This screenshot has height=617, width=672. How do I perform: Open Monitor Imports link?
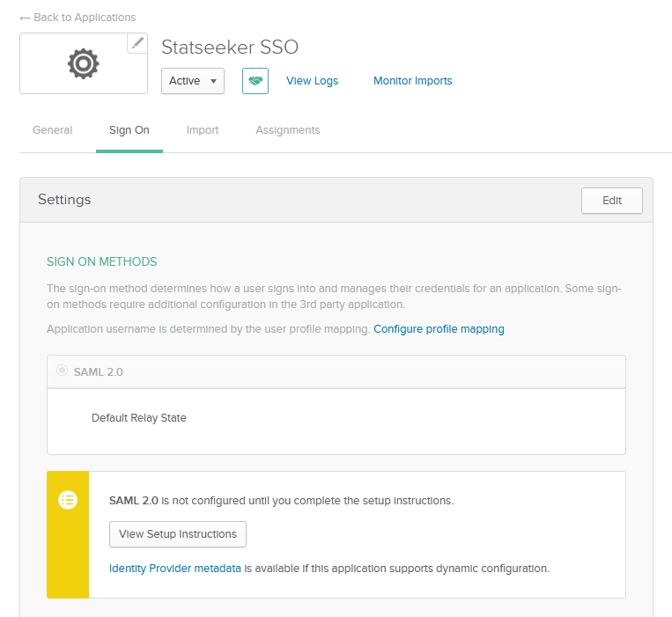click(413, 81)
